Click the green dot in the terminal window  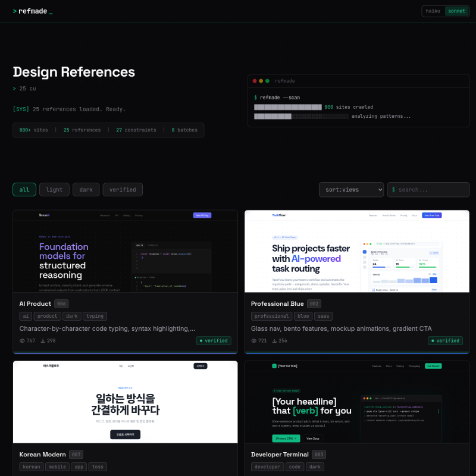pyautogui.click(x=267, y=81)
